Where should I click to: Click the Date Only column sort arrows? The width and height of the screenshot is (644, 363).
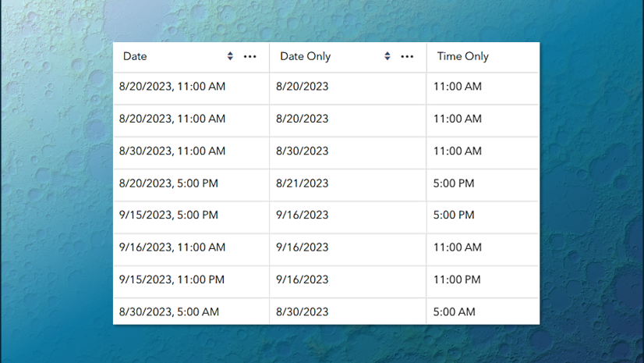click(x=387, y=56)
